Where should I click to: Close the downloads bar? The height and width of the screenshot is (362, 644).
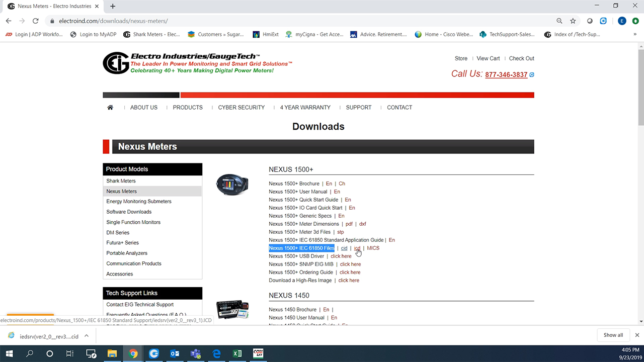pyautogui.click(x=637, y=335)
